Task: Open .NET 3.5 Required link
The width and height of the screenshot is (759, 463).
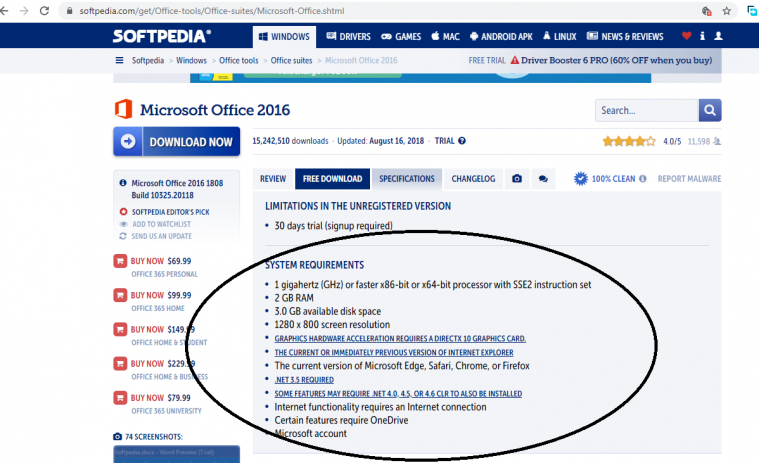Action: [x=304, y=380]
